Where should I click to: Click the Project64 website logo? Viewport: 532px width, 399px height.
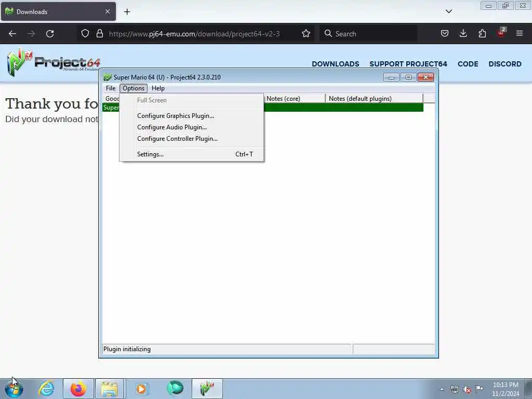pyautogui.click(x=54, y=62)
